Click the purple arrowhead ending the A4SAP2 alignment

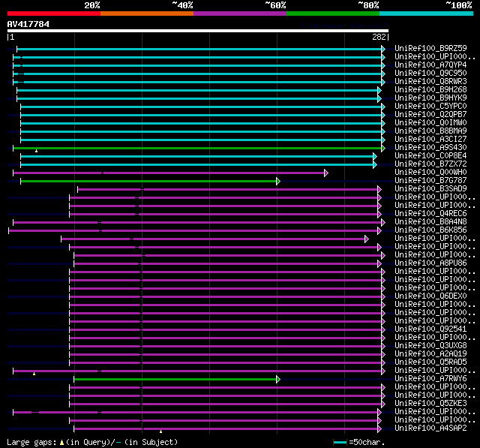pyautogui.click(x=379, y=429)
